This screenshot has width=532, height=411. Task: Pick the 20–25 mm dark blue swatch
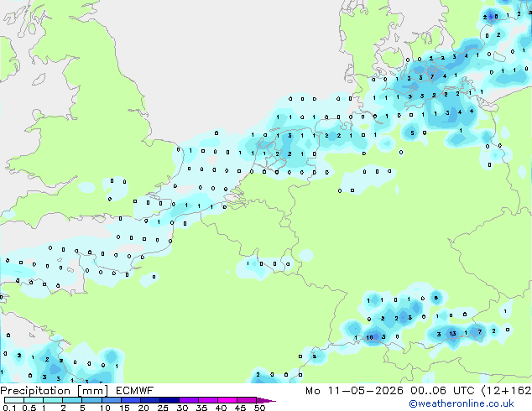pyautogui.click(x=149, y=400)
